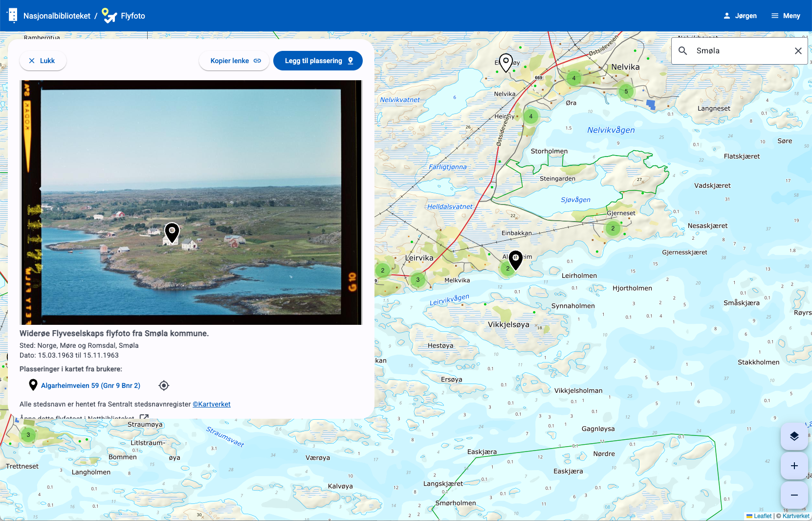Open the Jørgen user account menu

[740, 16]
